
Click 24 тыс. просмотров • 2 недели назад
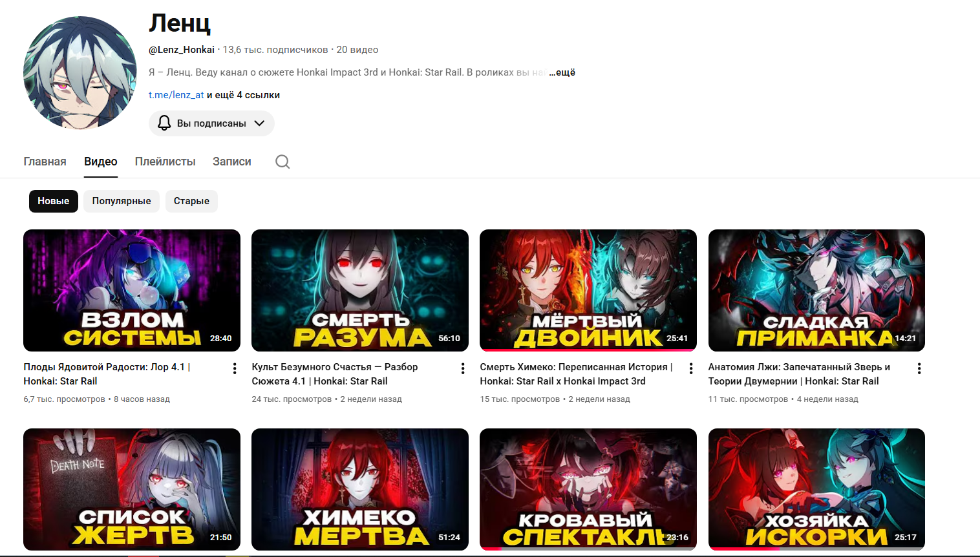click(x=327, y=399)
